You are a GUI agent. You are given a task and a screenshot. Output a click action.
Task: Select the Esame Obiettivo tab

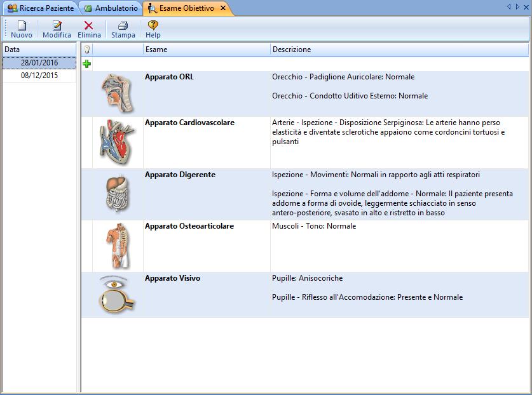(187, 8)
